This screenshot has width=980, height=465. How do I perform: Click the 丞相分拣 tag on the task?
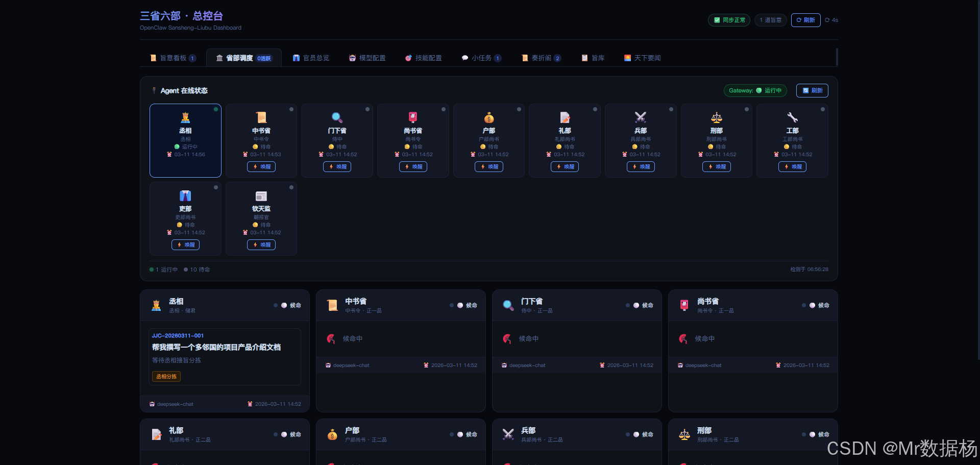[x=166, y=376]
